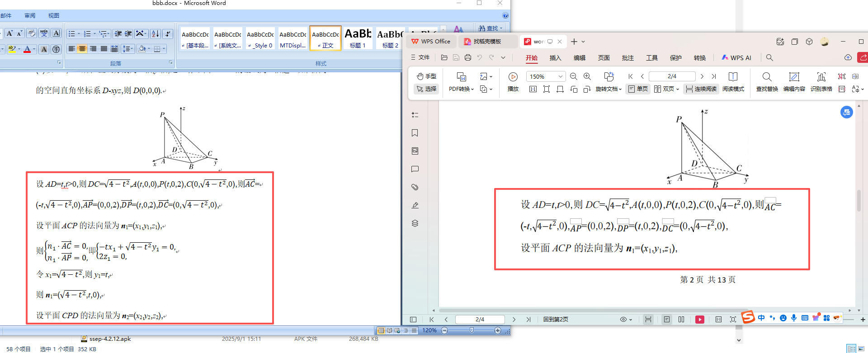Select the Hand tool in WPS
The height and width of the screenshot is (353, 868).
pos(426,76)
